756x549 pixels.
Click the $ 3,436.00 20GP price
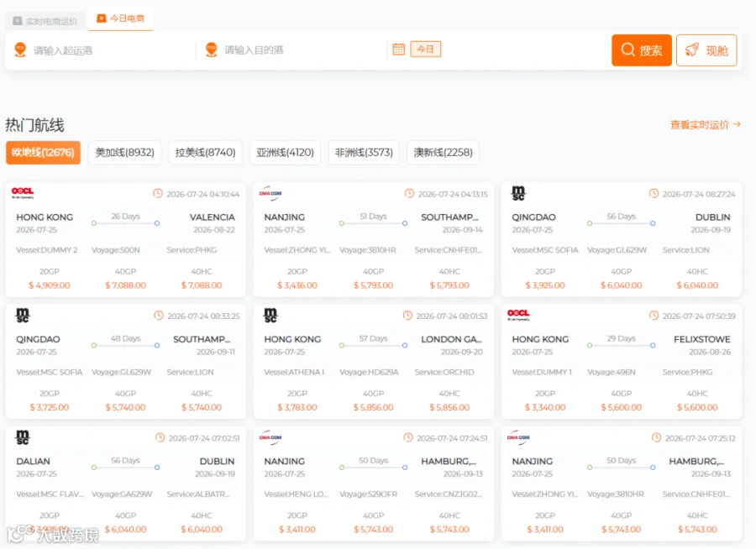(x=297, y=285)
